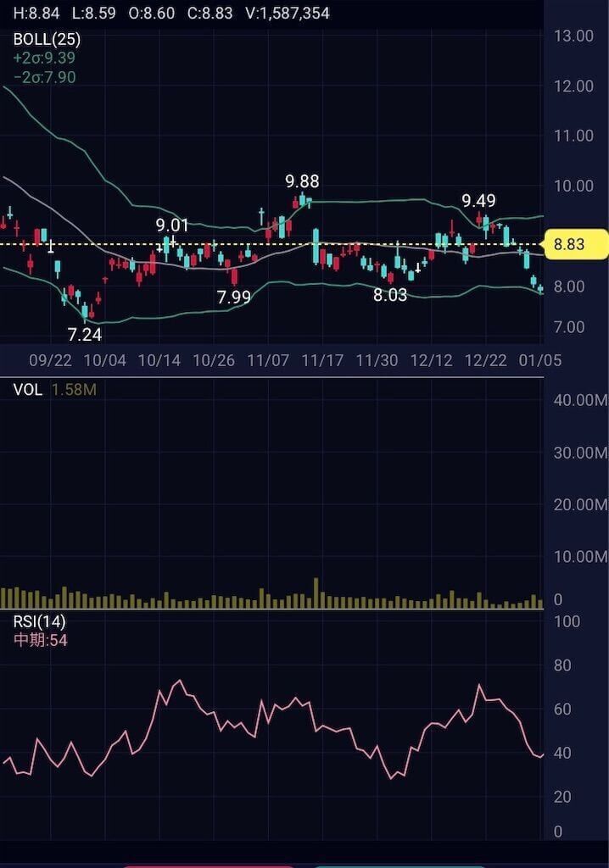
Task: Tap the 1.58M volume value
Action: (x=74, y=390)
